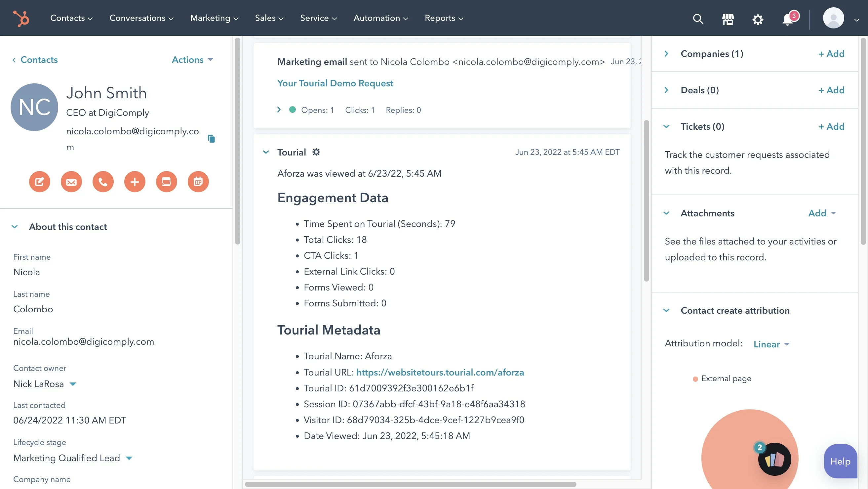Click the phone call icon button

point(103,182)
